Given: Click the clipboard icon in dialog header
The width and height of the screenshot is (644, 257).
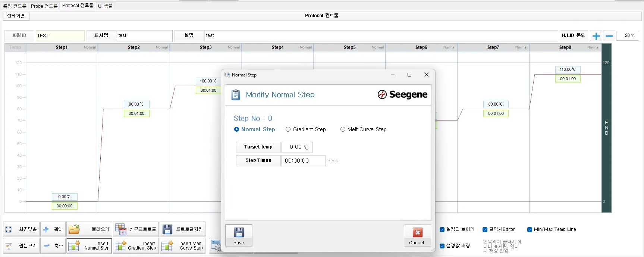Looking at the screenshot, I should (x=236, y=95).
